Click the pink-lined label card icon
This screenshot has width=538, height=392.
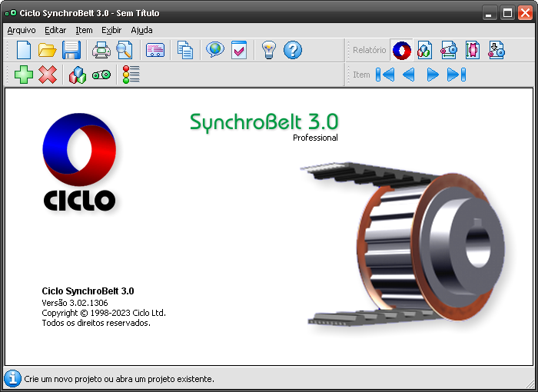pyautogui.click(x=155, y=50)
